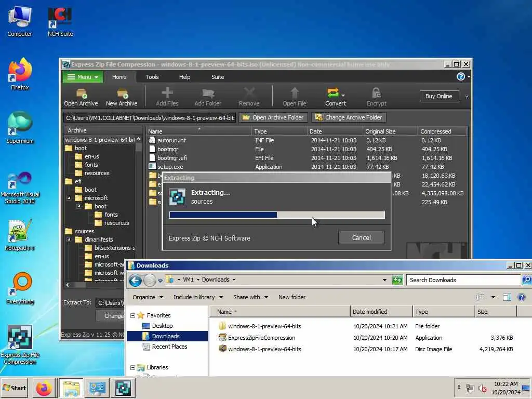Sort archive list by Original Size column

pyautogui.click(x=390, y=131)
